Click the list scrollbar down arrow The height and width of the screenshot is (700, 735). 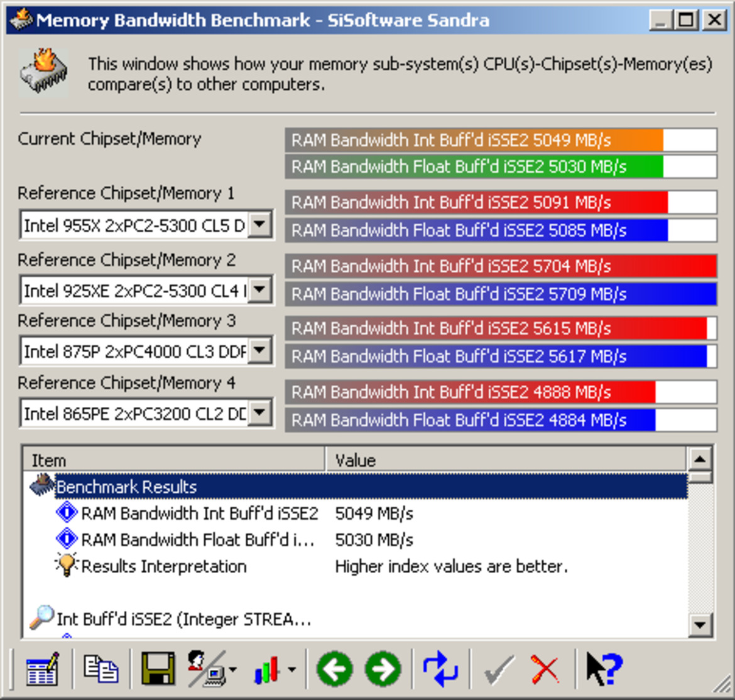700,625
